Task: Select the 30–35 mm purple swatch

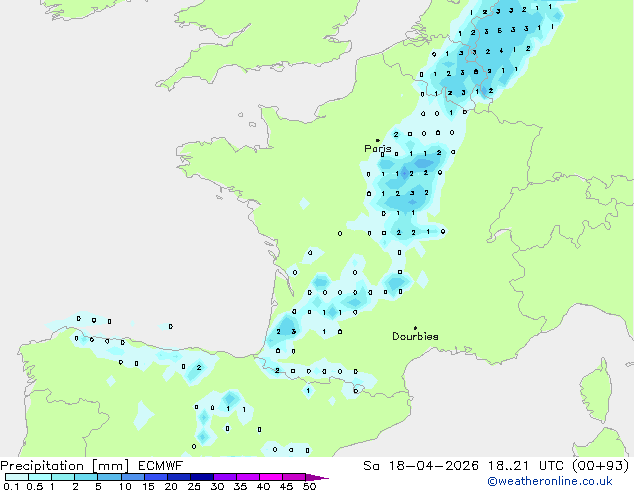Action: coord(225,477)
